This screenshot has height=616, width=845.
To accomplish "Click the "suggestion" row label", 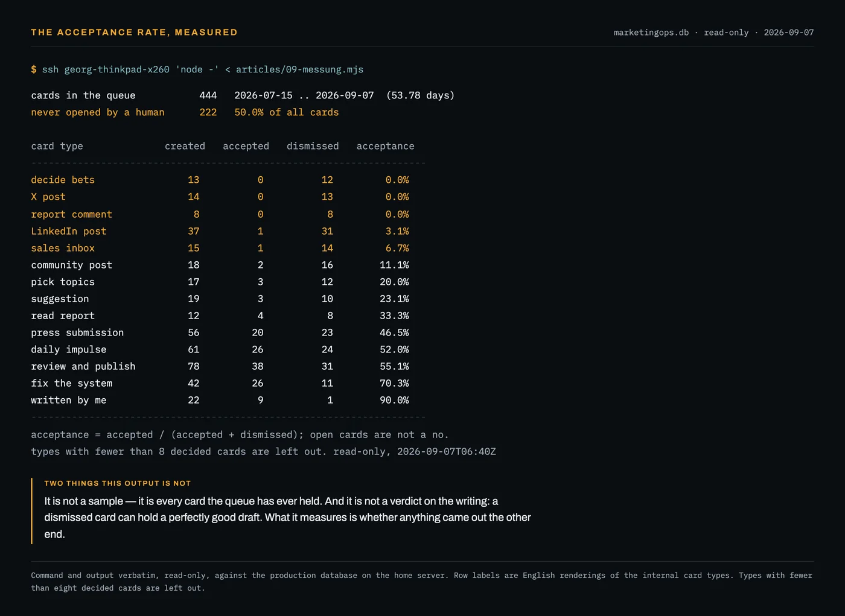I will 60,299.
